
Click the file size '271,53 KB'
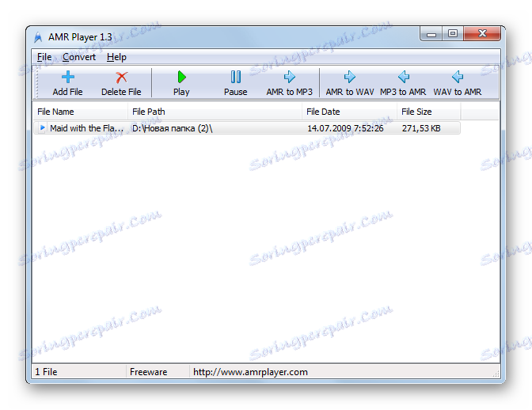point(421,128)
